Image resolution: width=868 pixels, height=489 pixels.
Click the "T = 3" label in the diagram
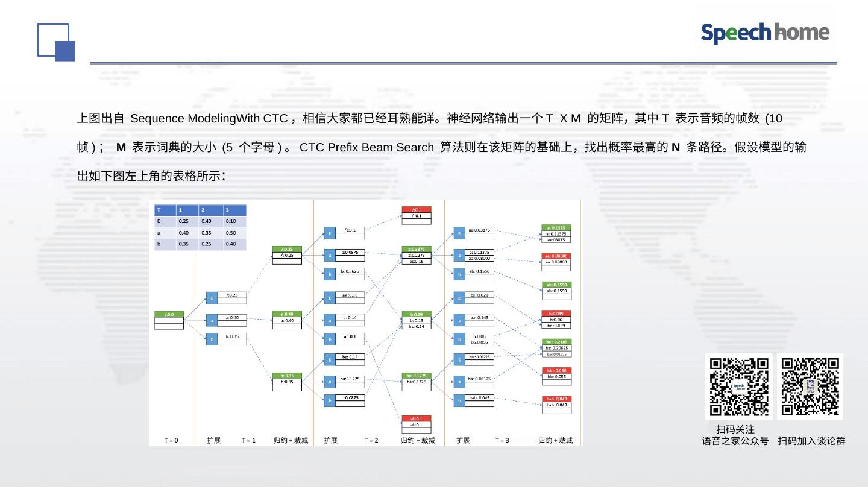503,441
